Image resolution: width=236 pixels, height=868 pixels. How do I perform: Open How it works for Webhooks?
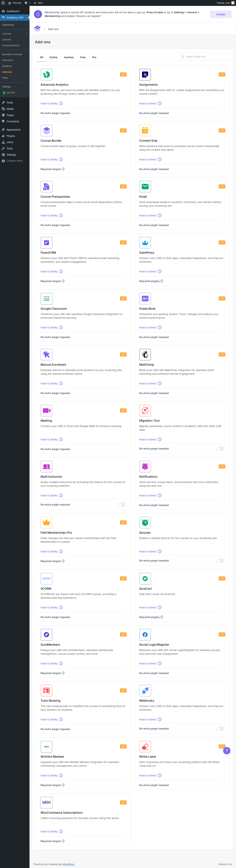pos(148,719)
